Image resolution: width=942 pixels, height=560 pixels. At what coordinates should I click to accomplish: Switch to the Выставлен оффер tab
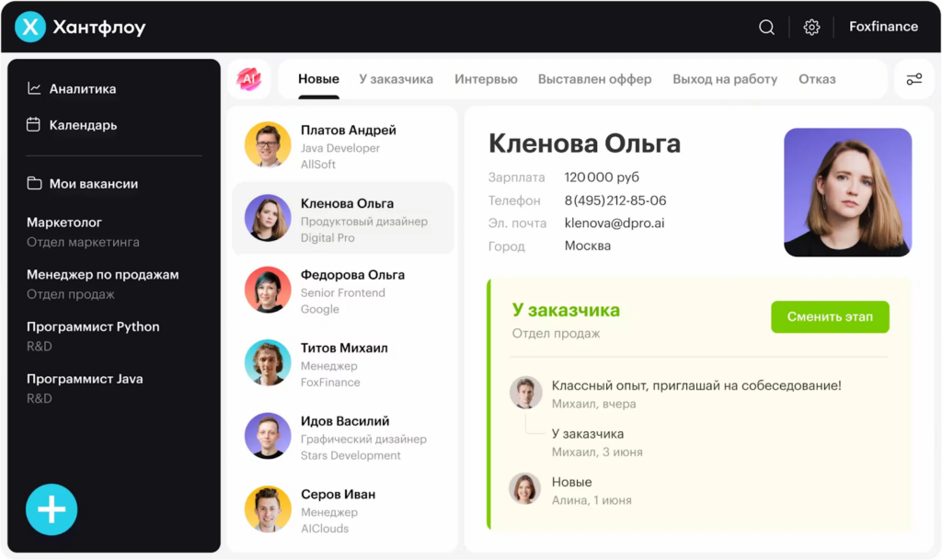pyautogui.click(x=594, y=79)
